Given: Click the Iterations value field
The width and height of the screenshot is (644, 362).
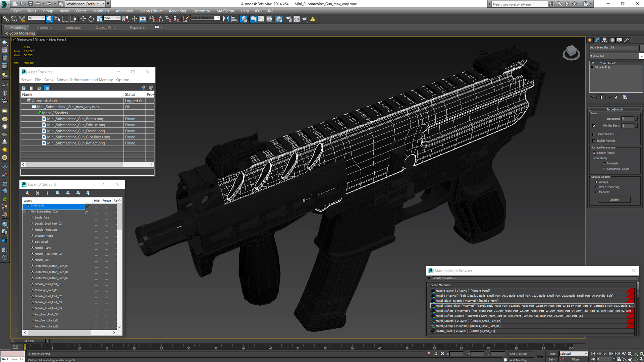Looking at the screenshot, I should 628,119.
